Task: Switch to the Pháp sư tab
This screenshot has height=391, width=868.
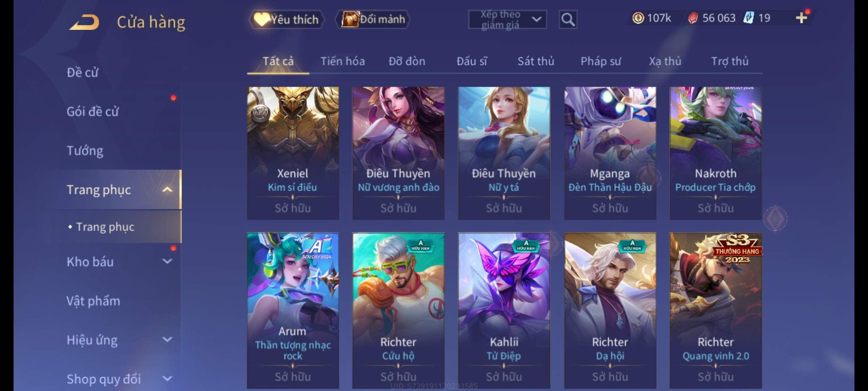Action: click(600, 61)
